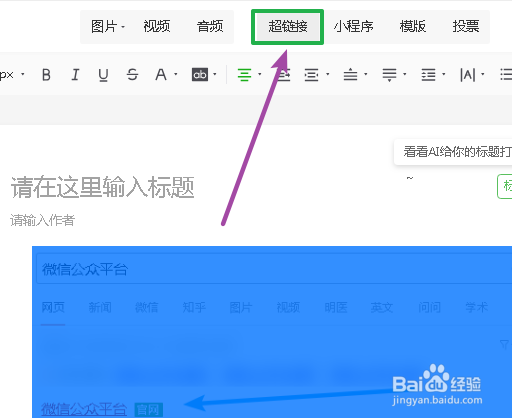Toggle italic text formatting
The height and width of the screenshot is (418, 512).
[x=75, y=75]
